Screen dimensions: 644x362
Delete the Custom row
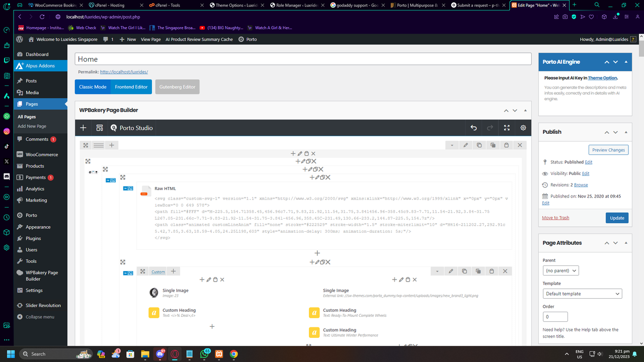tap(505, 271)
